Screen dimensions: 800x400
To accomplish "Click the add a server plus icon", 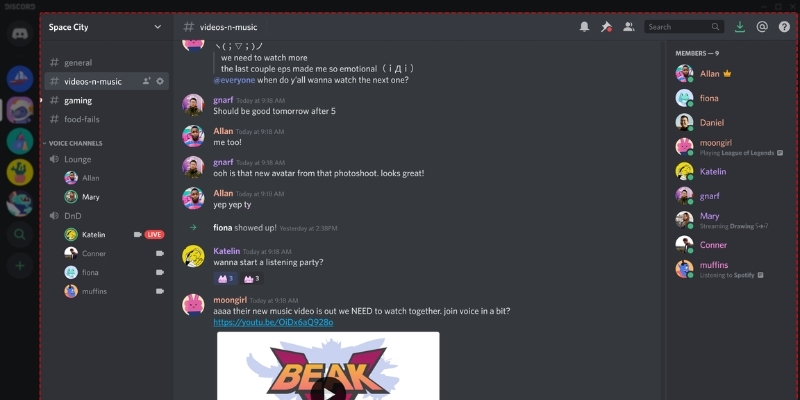I will click(20, 266).
